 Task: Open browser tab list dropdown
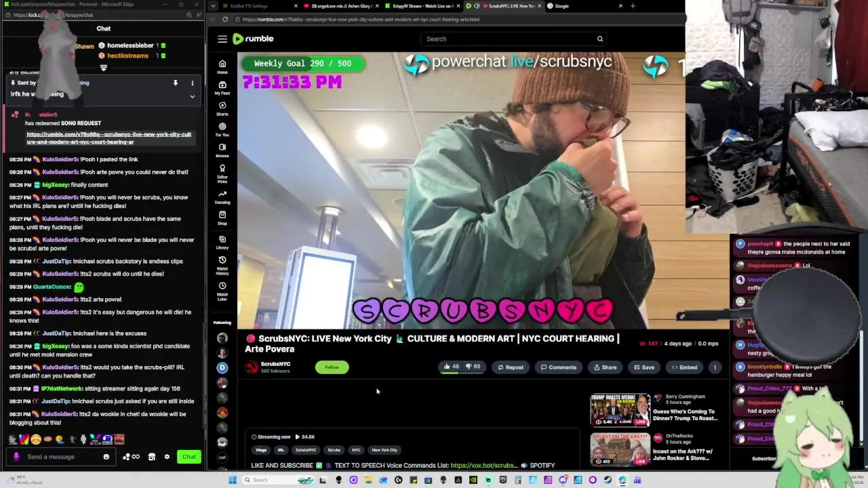pyautogui.click(x=213, y=6)
